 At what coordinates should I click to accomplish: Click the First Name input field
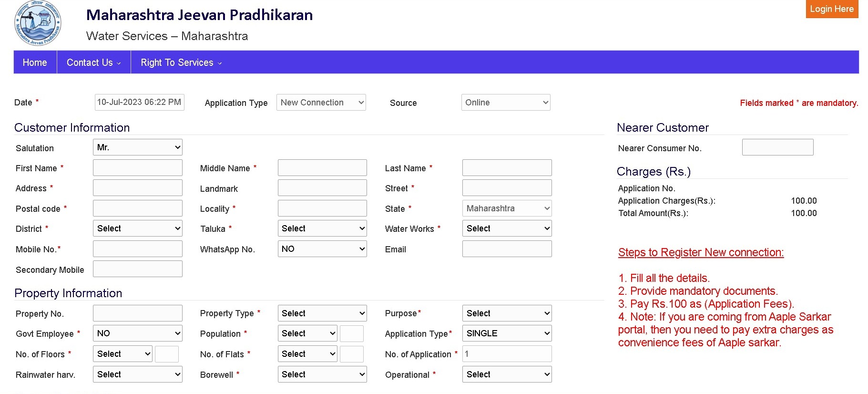click(138, 168)
